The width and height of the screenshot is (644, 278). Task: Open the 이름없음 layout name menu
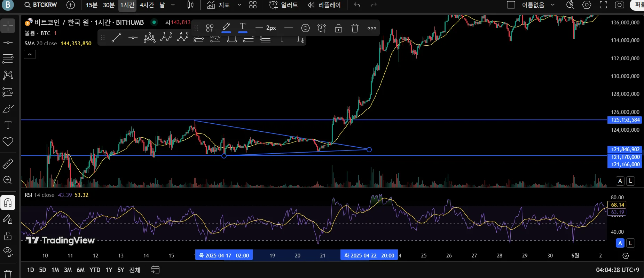coord(538,5)
